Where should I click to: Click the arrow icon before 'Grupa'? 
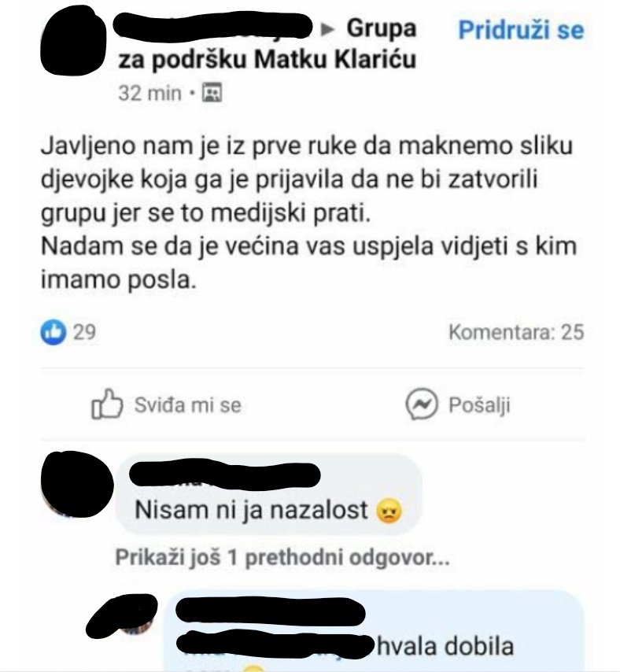pos(328,29)
